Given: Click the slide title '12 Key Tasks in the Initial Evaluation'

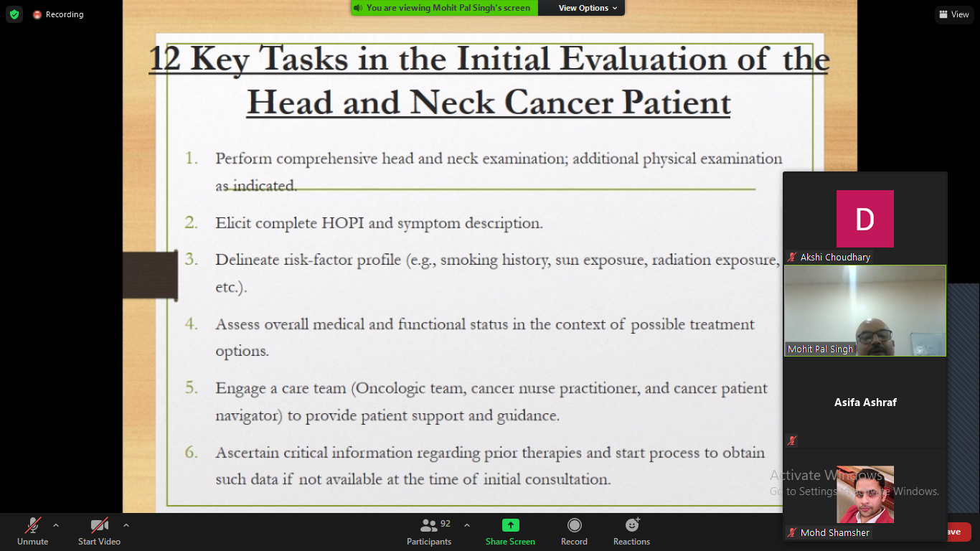Looking at the screenshot, I should tap(489, 80).
